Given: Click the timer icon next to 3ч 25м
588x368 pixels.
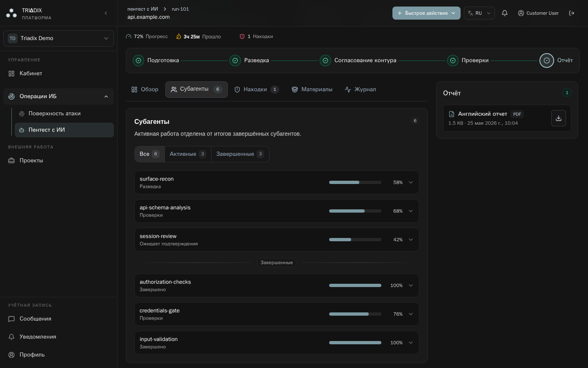Looking at the screenshot, I should (x=179, y=36).
